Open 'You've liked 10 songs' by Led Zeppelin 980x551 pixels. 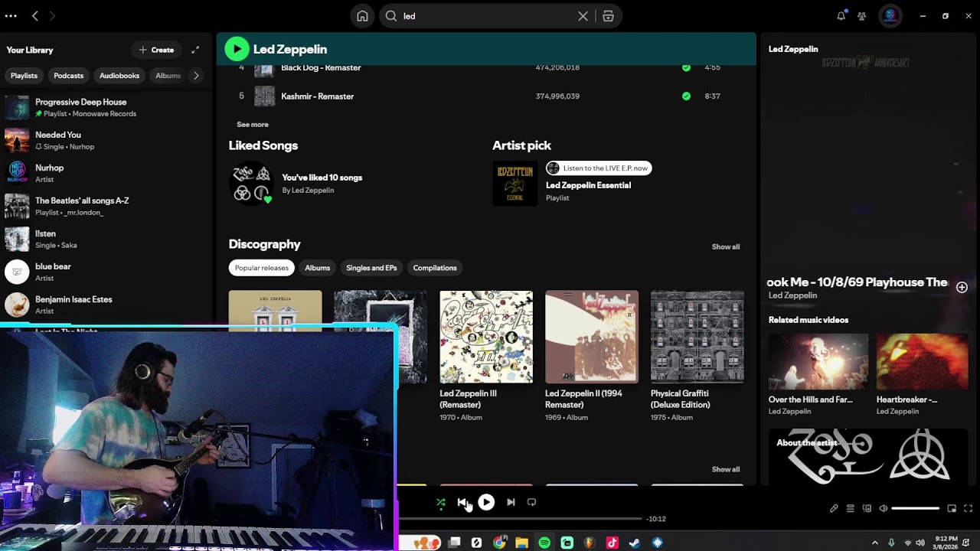[322, 178]
